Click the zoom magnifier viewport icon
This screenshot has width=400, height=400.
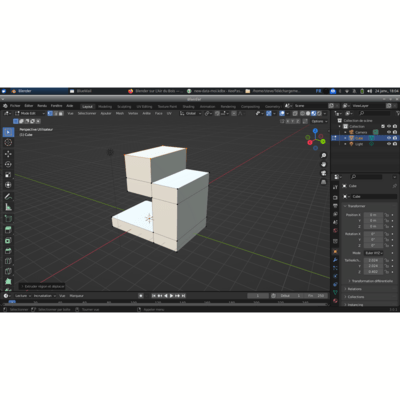(x=323, y=156)
